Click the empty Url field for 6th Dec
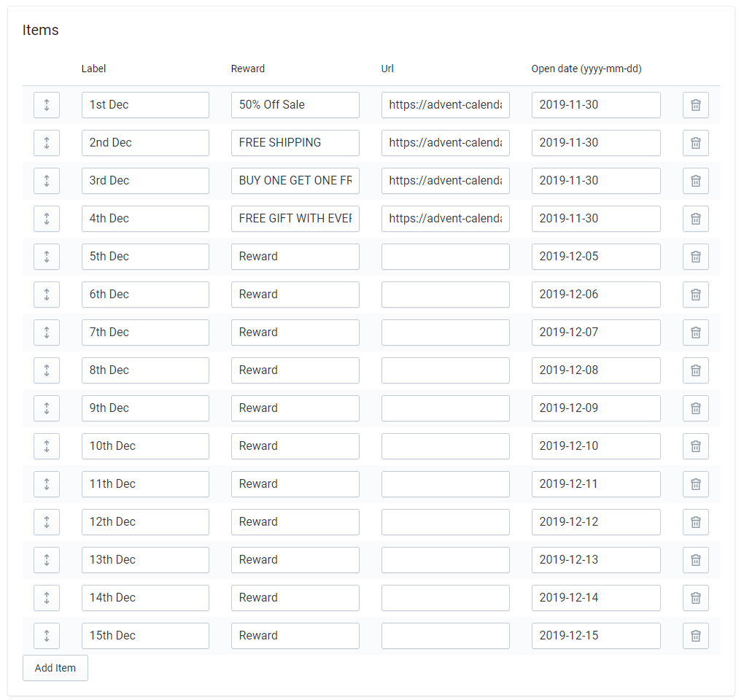Screen dimensions: 744x700 pos(445,295)
